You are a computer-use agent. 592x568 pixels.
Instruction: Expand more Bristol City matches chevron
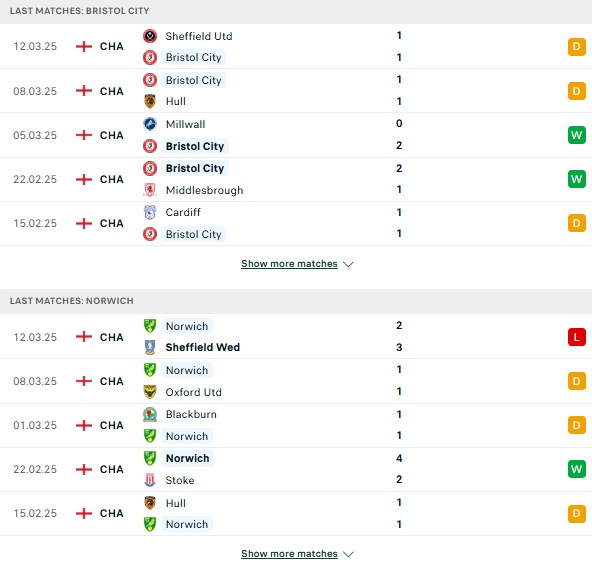pyautogui.click(x=348, y=264)
